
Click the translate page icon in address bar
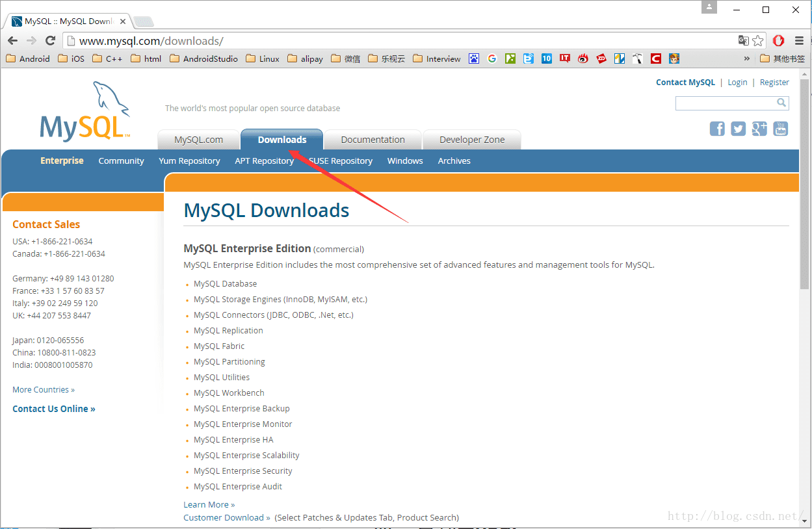pyautogui.click(x=744, y=41)
